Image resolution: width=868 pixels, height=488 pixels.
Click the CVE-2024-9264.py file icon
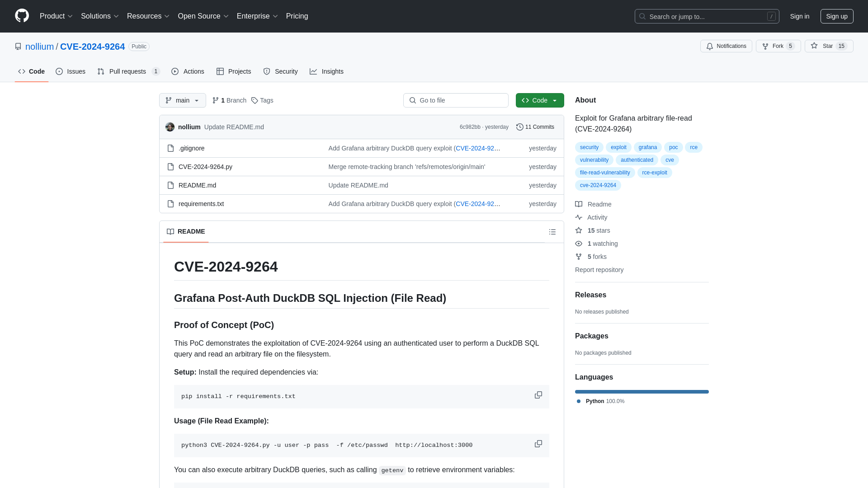pos(170,167)
